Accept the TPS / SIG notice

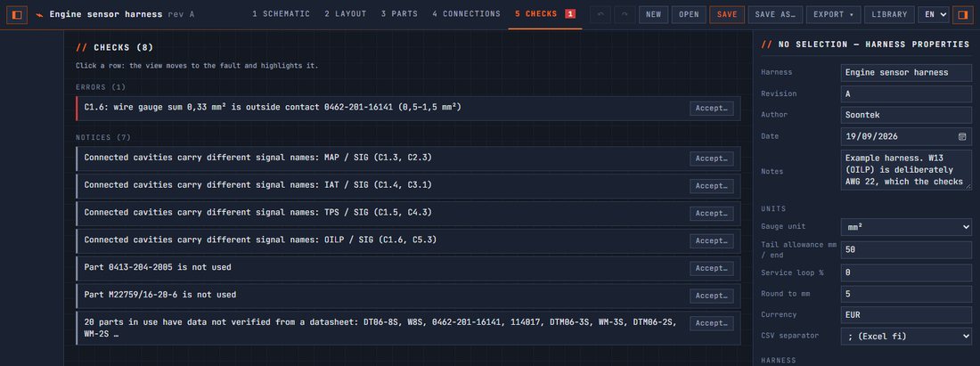tap(711, 214)
